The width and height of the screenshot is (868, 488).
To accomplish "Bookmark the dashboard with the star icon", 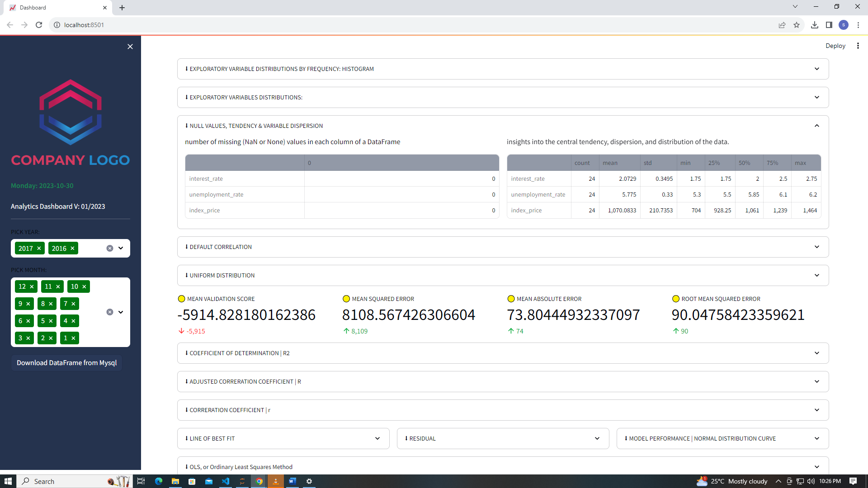I will click(797, 25).
